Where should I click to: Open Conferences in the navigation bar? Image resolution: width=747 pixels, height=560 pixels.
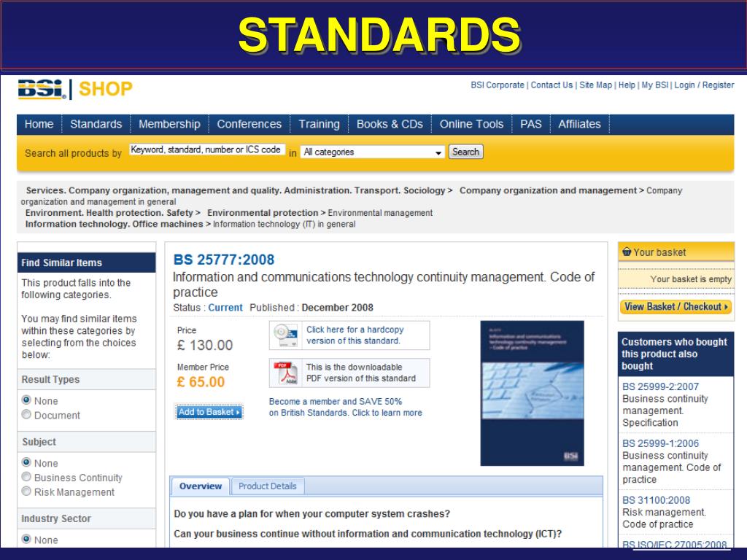pos(249,124)
